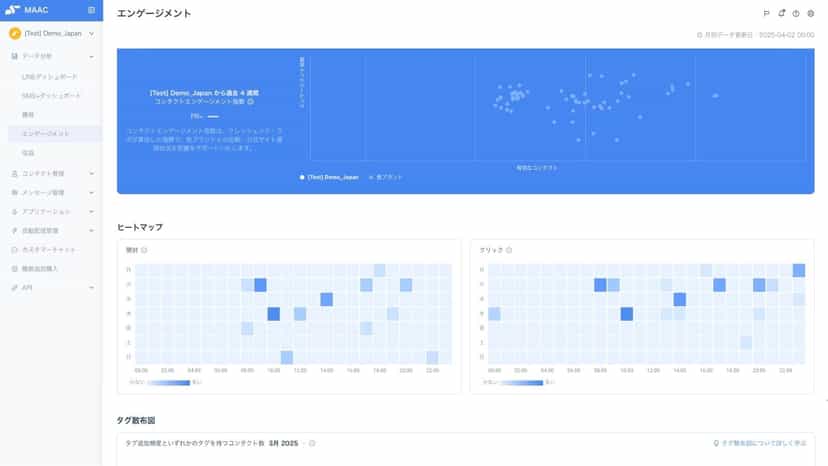828x466 pixels.
Task: Click the API link icon in sidebar
Action: click(15, 287)
